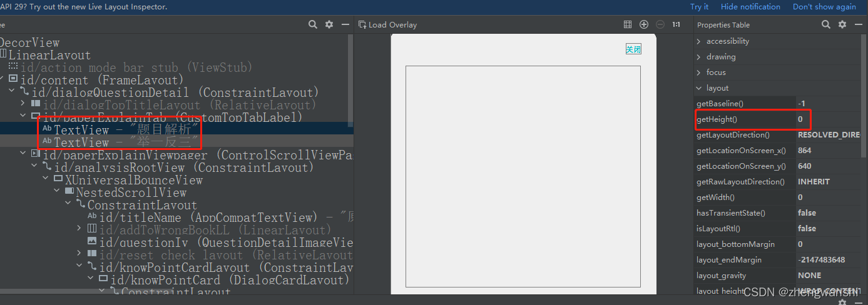Search in the Properties Table
This screenshot has height=305, width=868.
point(826,24)
